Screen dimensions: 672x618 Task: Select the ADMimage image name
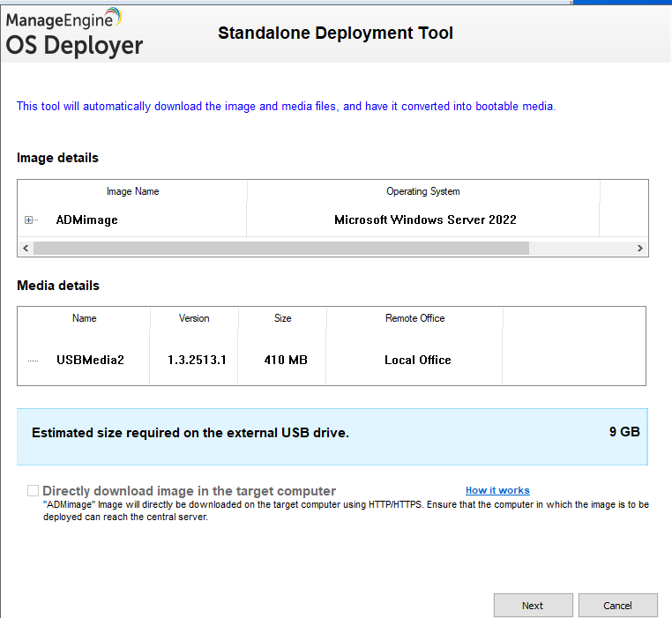[x=87, y=220]
